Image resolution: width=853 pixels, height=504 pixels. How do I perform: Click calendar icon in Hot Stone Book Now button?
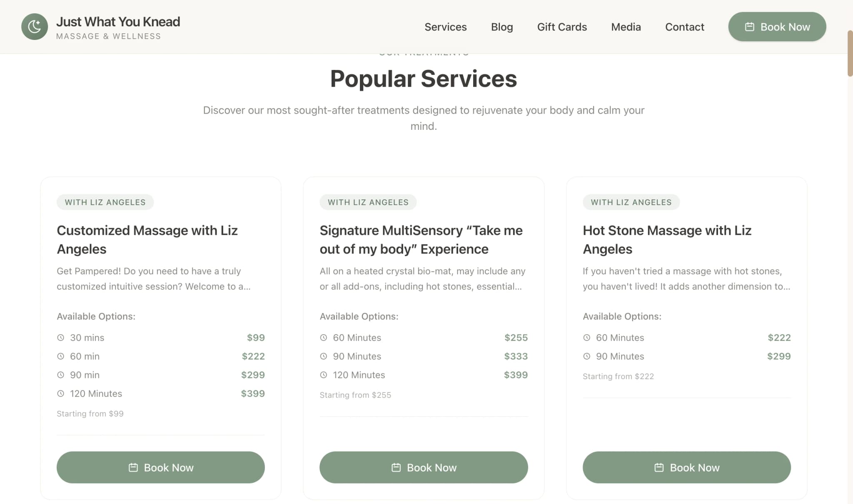pyautogui.click(x=659, y=467)
